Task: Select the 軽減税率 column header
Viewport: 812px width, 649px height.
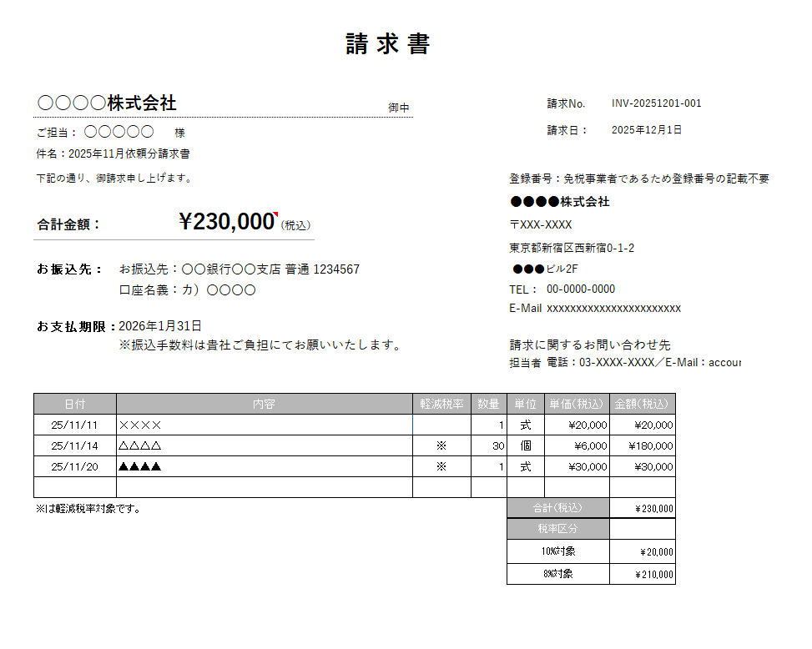Action: tap(441, 404)
